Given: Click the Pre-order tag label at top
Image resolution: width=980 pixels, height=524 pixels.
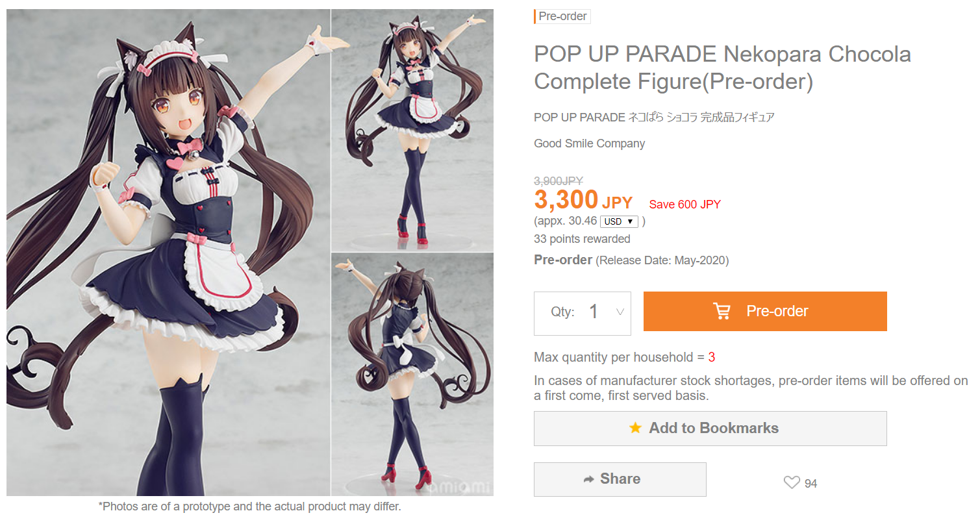Looking at the screenshot, I should tap(562, 16).
